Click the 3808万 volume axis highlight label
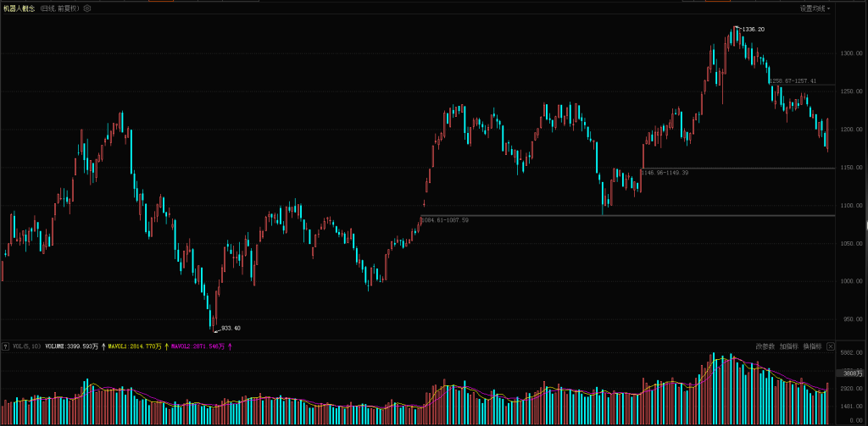Image resolution: width=868 pixels, height=426 pixels. (852, 373)
